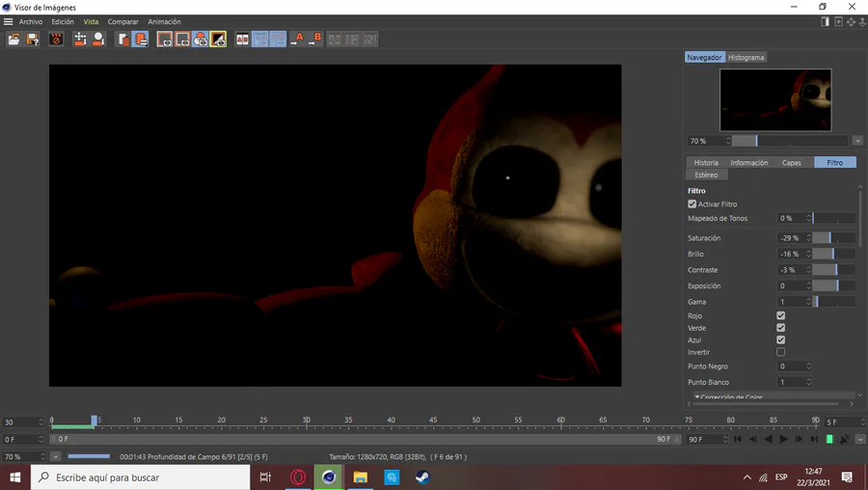Click the Set as B arrow icon
This screenshot has height=490, width=868.
tap(315, 40)
